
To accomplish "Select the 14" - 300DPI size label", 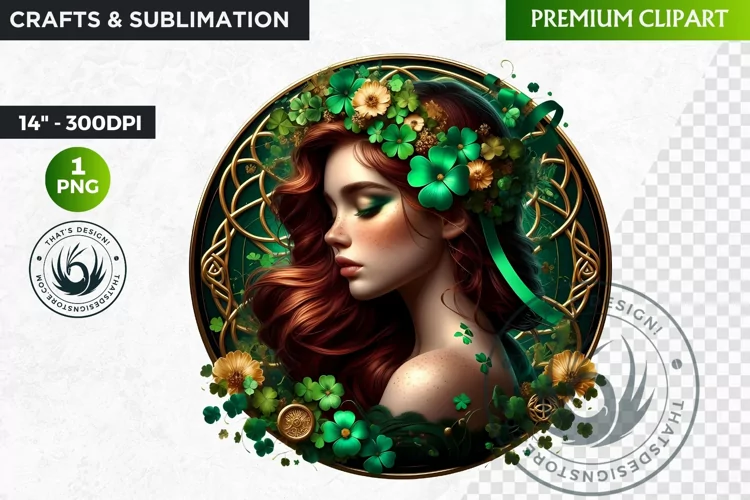I will point(77,122).
